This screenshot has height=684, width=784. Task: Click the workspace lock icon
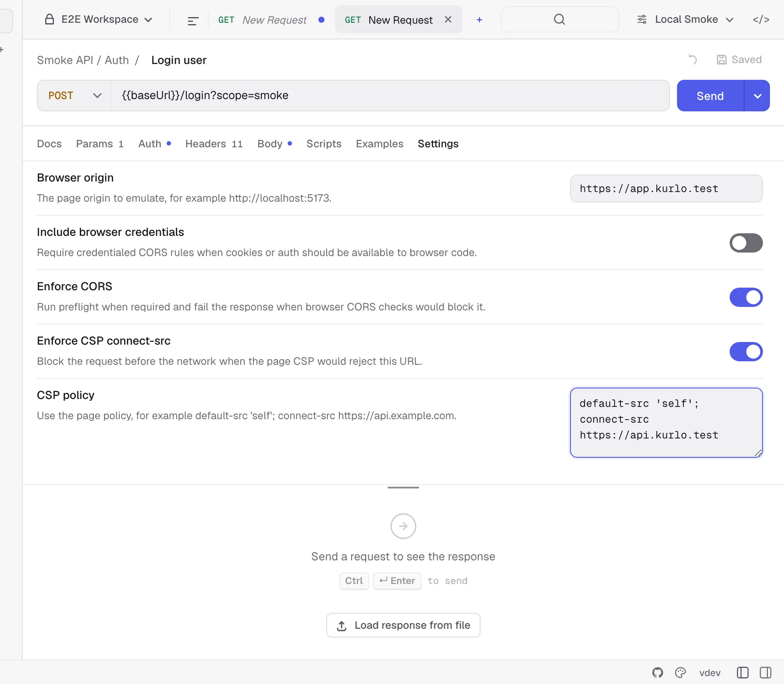(50, 19)
